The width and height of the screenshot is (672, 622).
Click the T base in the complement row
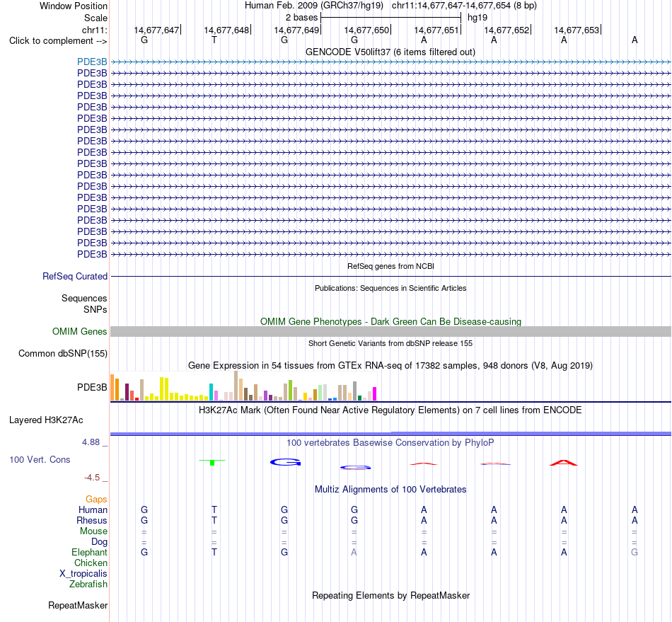(x=214, y=40)
